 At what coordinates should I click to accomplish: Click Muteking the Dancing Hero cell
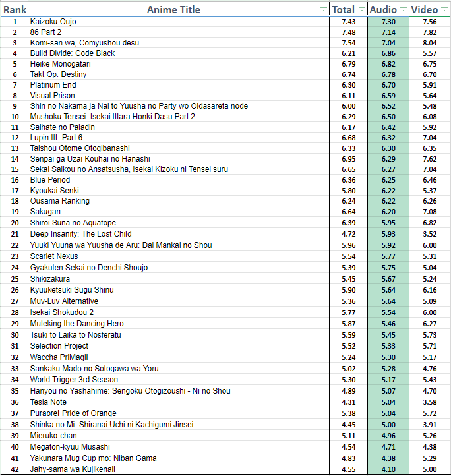pos(179,324)
